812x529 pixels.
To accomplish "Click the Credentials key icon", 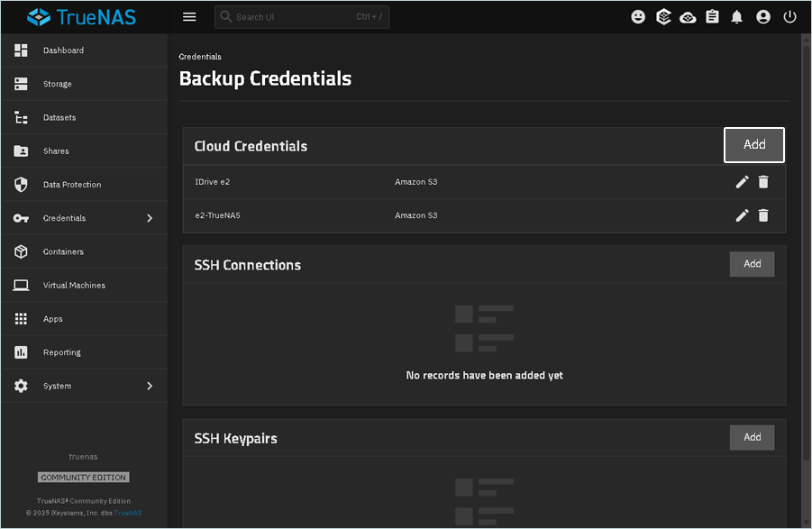I will (x=21, y=218).
